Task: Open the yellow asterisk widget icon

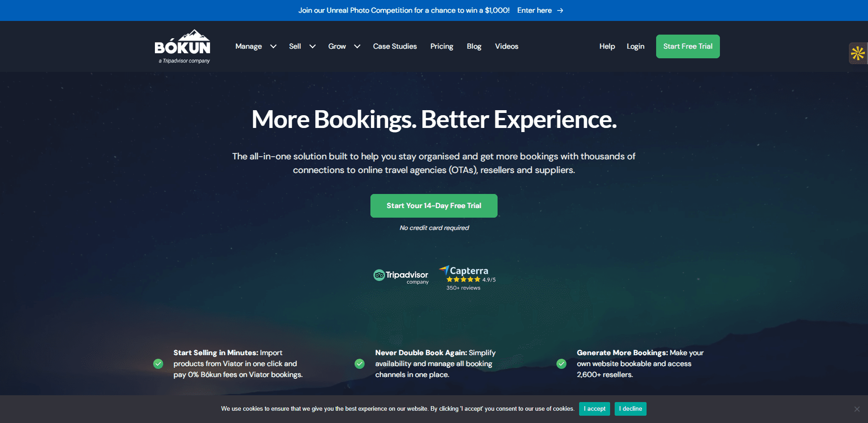Action: click(x=858, y=53)
